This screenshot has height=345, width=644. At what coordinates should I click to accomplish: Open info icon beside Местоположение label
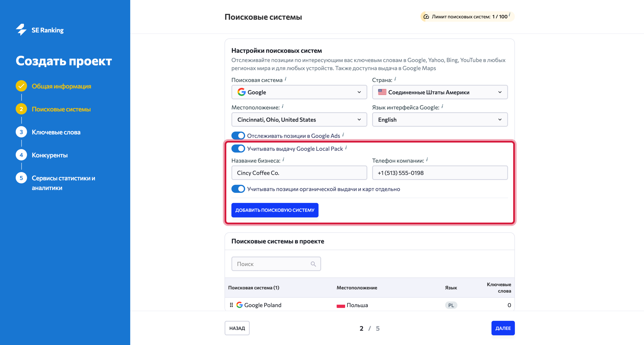(283, 107)
